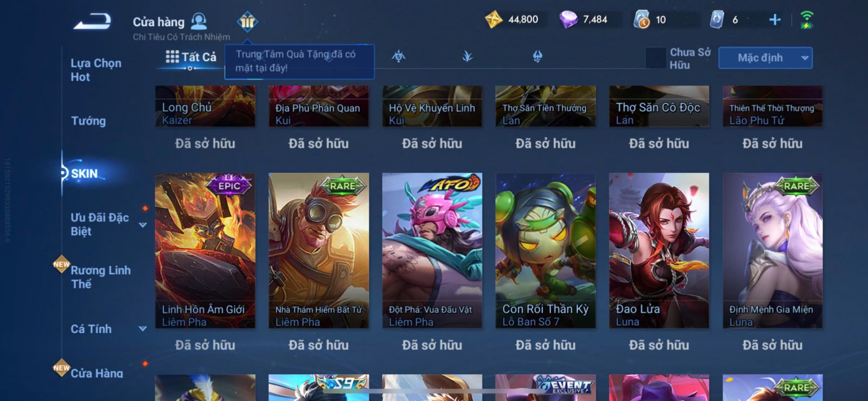Select the Đao Lửa Luna skin card
This screenshot has width=868, height=401.
pos(659,250)
